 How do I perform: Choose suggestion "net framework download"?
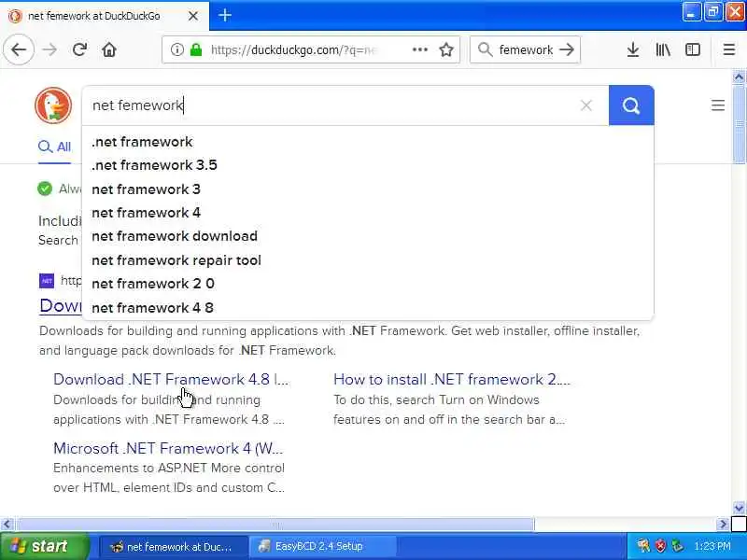pos(368,236)
